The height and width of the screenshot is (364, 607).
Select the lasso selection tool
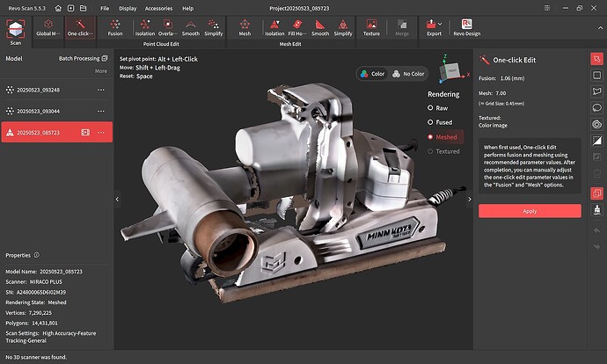596,107
